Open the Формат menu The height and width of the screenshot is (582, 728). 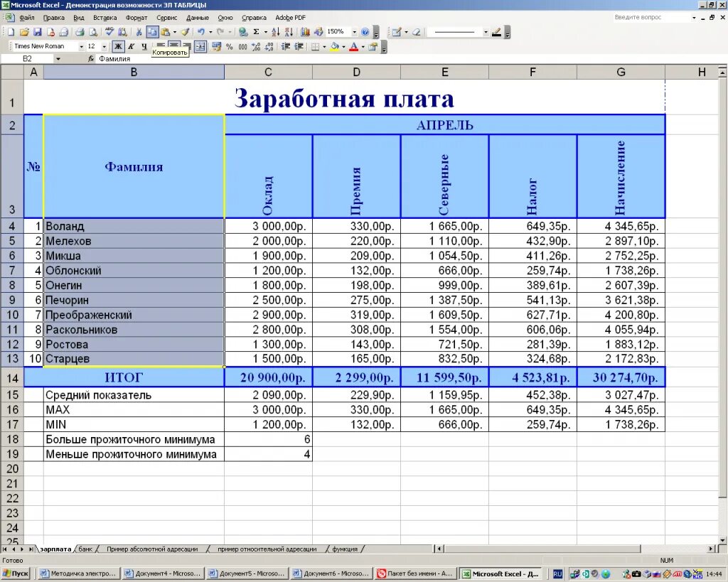(136, 18)
